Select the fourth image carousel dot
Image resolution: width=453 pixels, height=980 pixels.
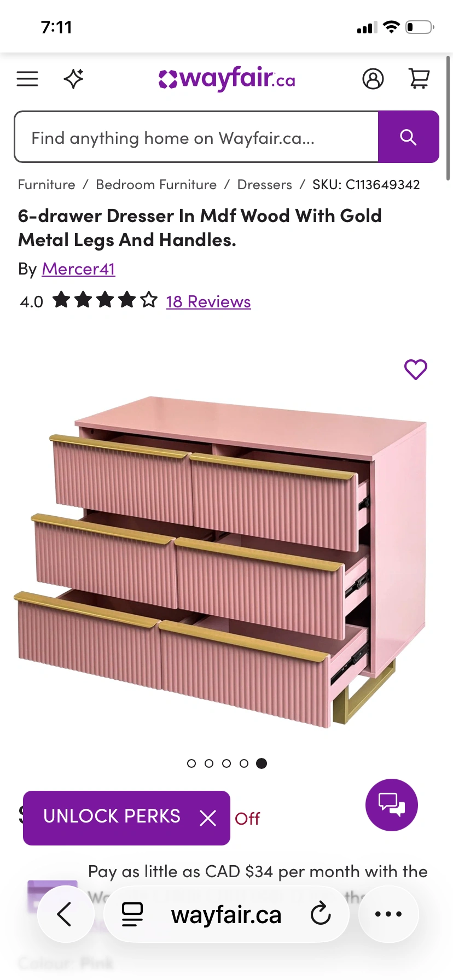pos(244,763)
